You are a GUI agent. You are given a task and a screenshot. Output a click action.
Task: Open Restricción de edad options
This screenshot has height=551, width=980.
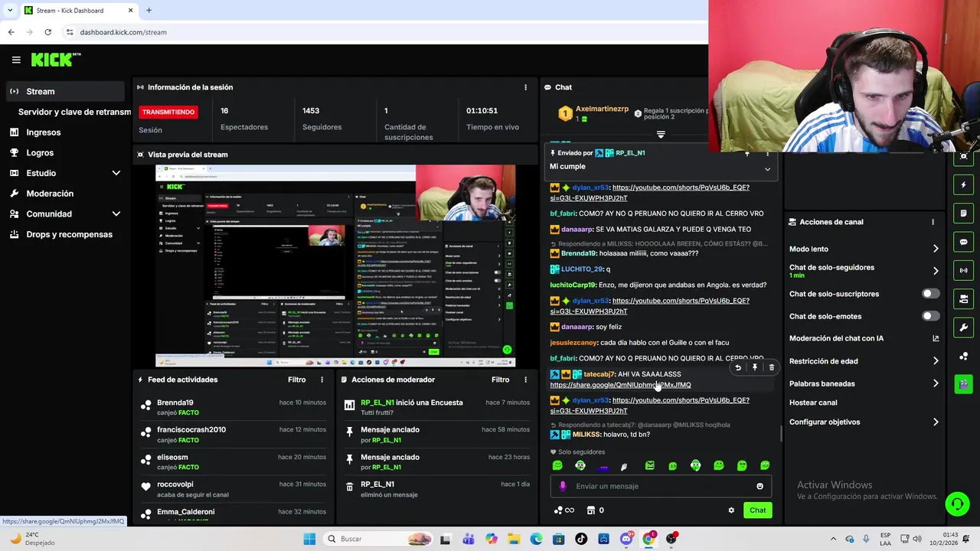936,361
